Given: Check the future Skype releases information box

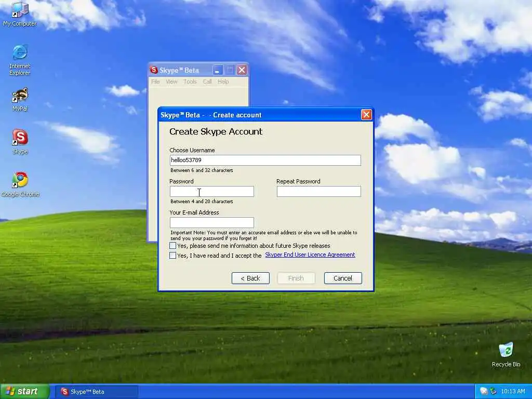Looking at the screenshot, I should 172,245.
